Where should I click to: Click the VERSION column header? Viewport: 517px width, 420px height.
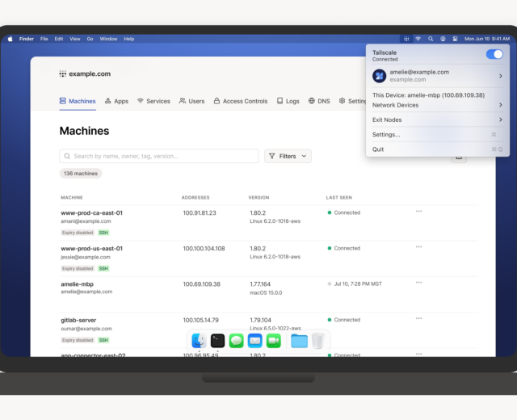258,197
